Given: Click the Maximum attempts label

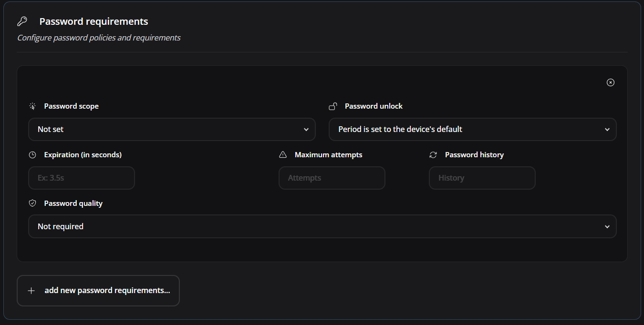Looking at the screenshot, I should tap(329, 155).
